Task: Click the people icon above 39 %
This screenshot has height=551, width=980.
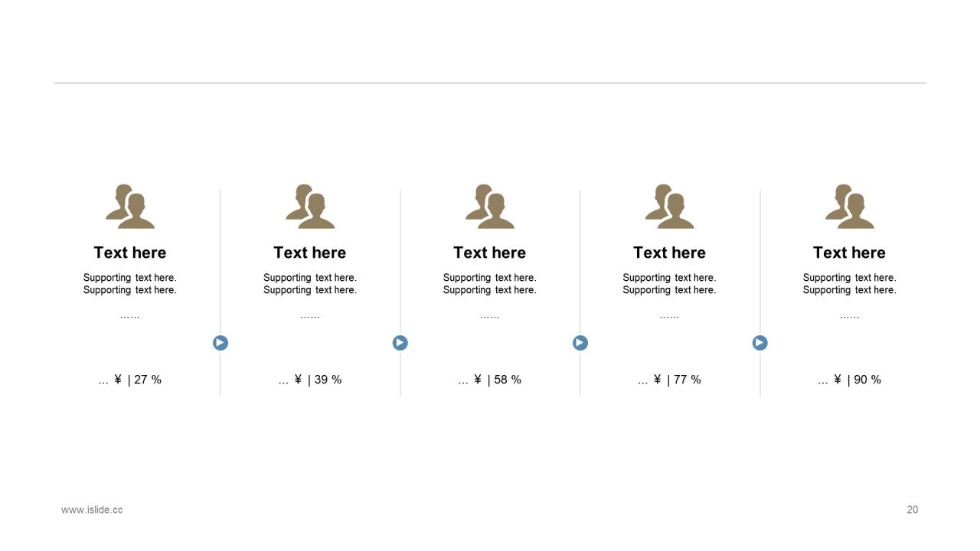Action: click(310, 207)
